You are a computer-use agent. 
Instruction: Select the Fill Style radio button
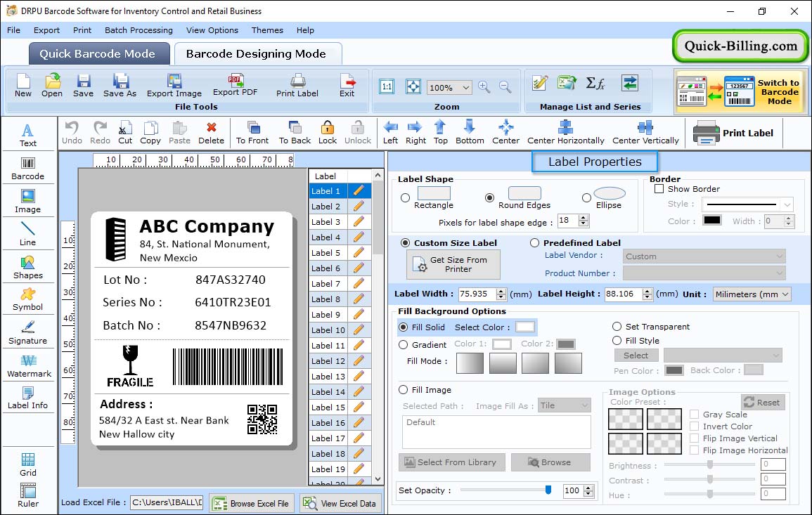[617, 341]
